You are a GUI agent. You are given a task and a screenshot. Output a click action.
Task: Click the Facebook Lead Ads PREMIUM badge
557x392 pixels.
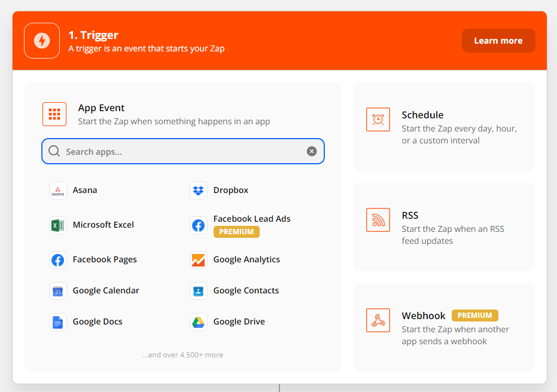[236, 232]
